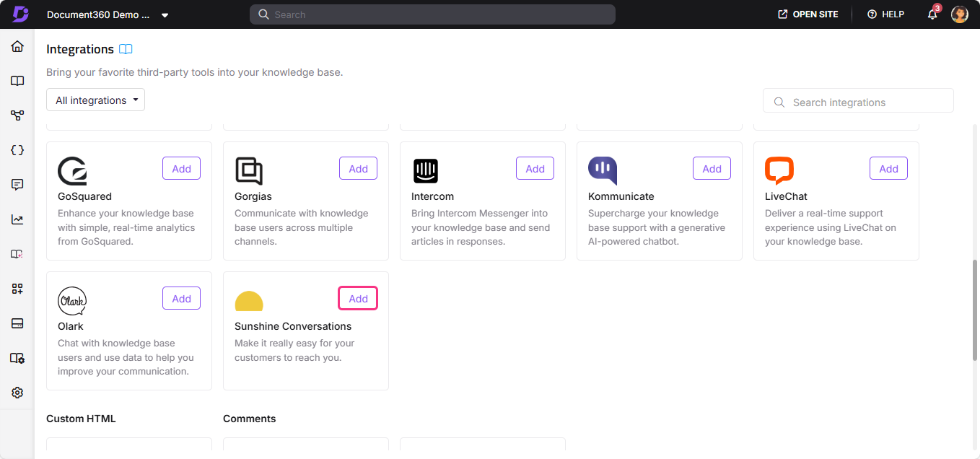Open the Analytics panel from the sidebar
Screen dimensions: 980x459
pos(17,219)
